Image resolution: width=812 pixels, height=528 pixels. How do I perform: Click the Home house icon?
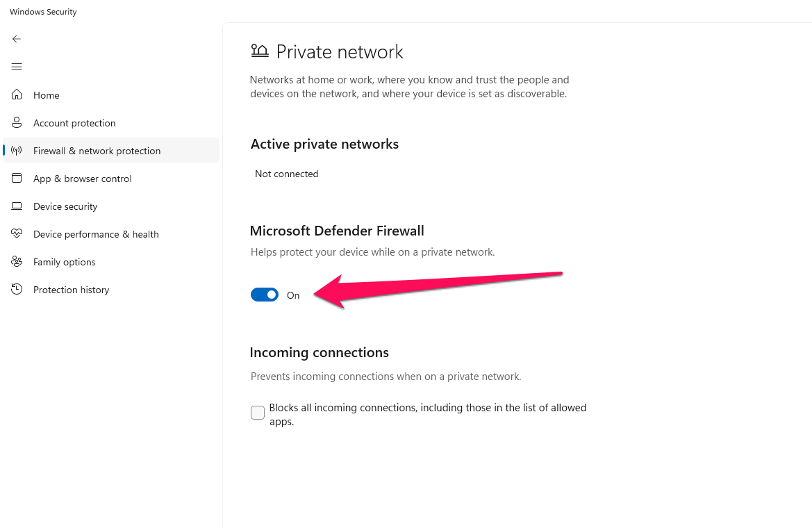pyautogui.click(x=17, y=94)
